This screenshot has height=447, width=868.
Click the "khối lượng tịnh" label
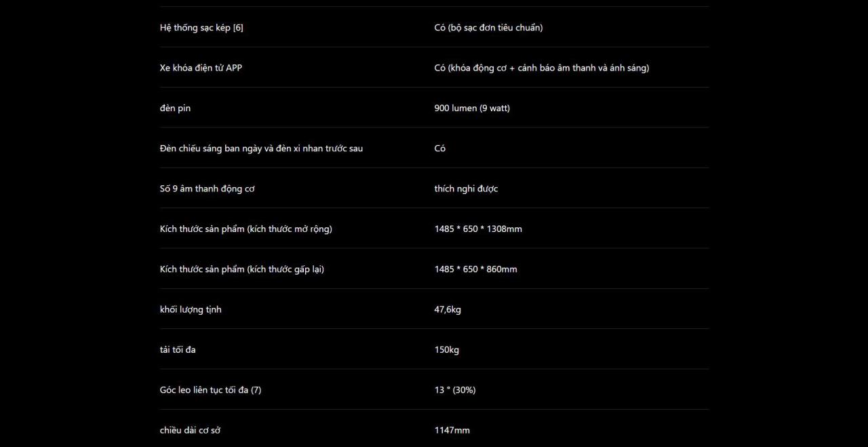click(x=191, y=310)
